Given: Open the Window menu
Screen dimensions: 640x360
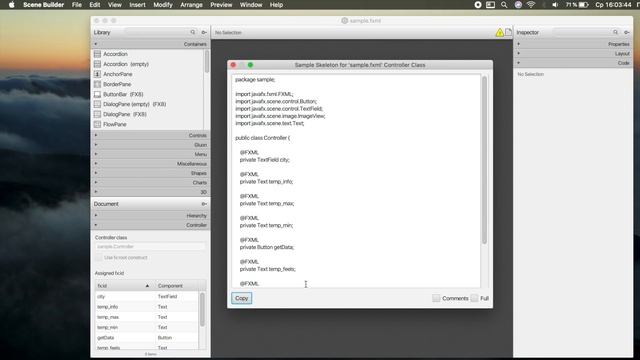Looking at the screenshot, I should [x=251, y=5].
